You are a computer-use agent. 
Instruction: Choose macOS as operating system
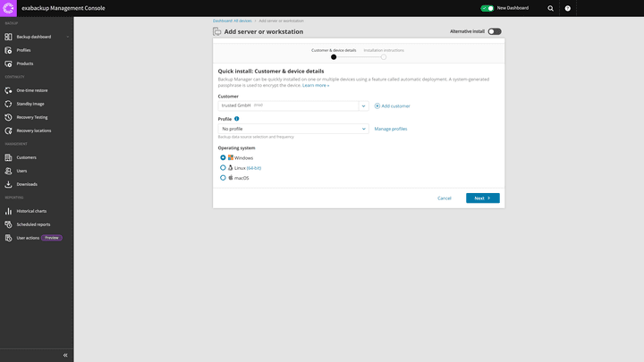pos(224,178)
